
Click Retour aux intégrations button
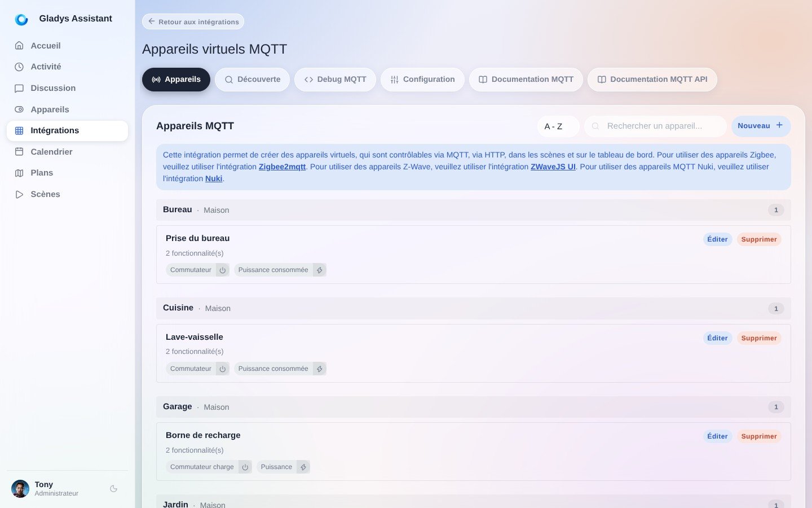coord(193,21)
